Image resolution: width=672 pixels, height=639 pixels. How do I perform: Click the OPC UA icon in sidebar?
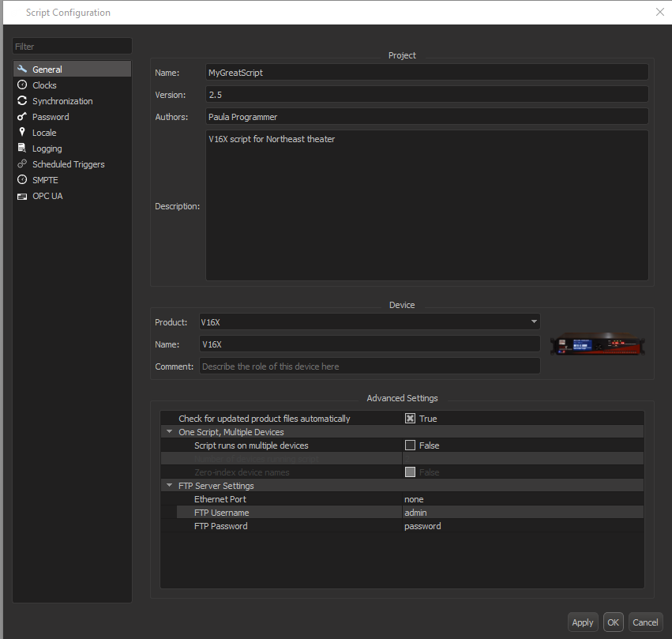(x=22, y=196)
